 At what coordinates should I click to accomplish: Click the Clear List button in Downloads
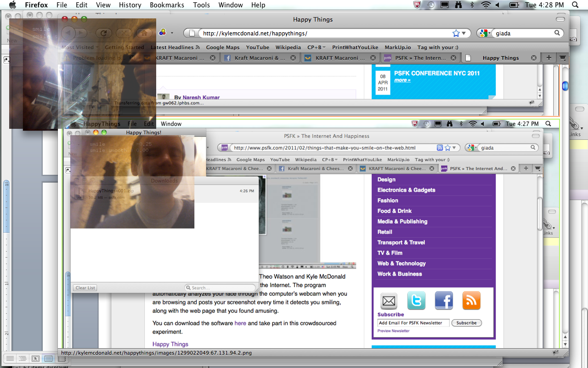(x=85, y=288)
